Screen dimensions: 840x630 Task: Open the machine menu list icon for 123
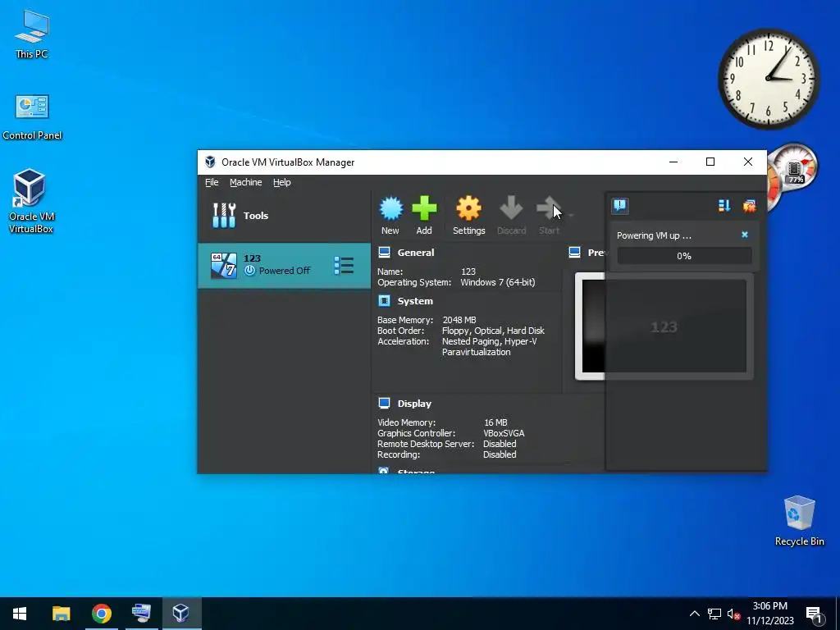click(x=344, y=265)
